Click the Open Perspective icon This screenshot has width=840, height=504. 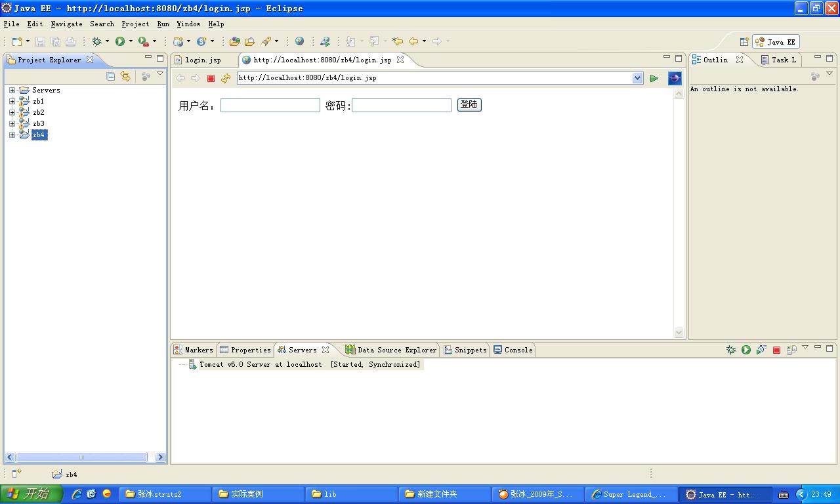point(744,41)
